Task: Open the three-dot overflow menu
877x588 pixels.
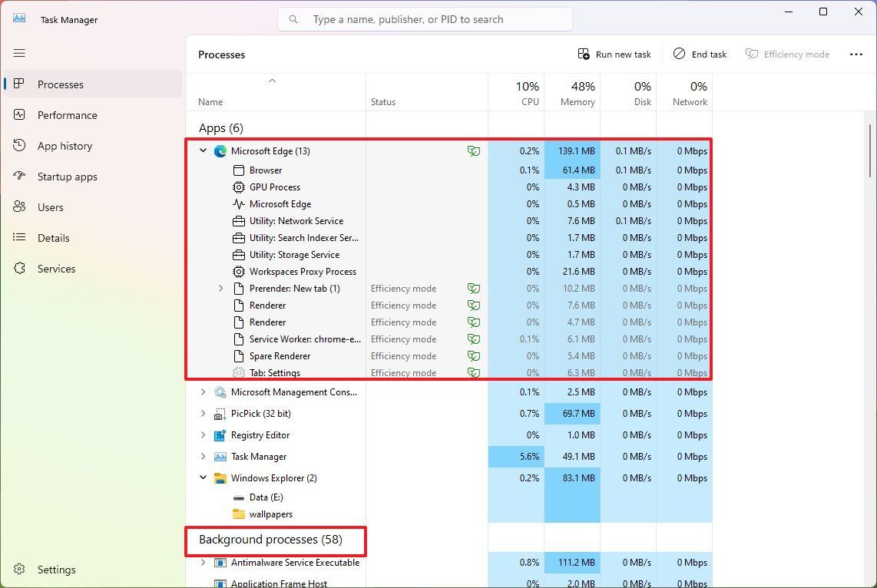Action: [857, 54]
